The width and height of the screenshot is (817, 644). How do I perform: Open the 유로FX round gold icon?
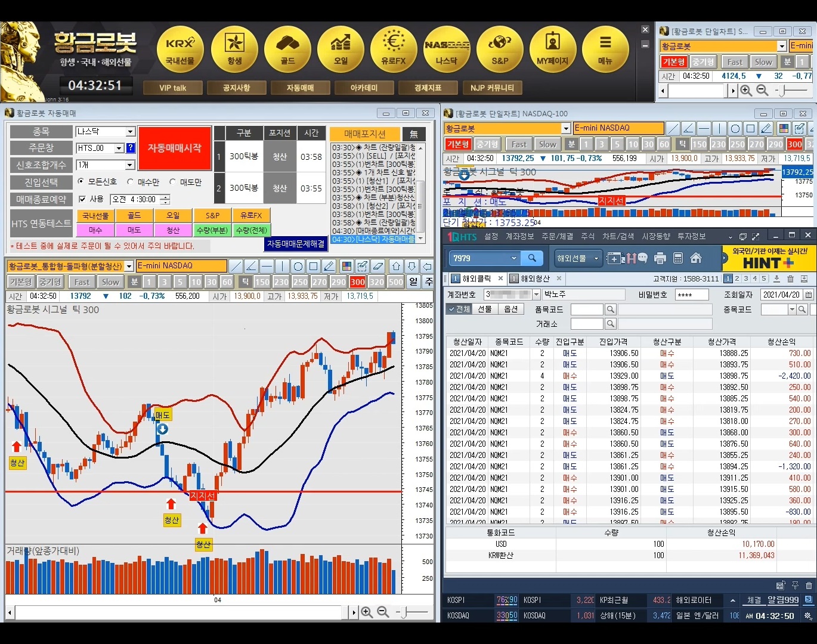394,49
